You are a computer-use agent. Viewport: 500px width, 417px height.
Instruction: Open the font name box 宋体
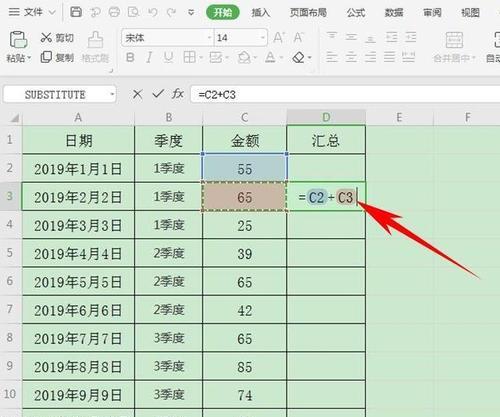point(167,38)
